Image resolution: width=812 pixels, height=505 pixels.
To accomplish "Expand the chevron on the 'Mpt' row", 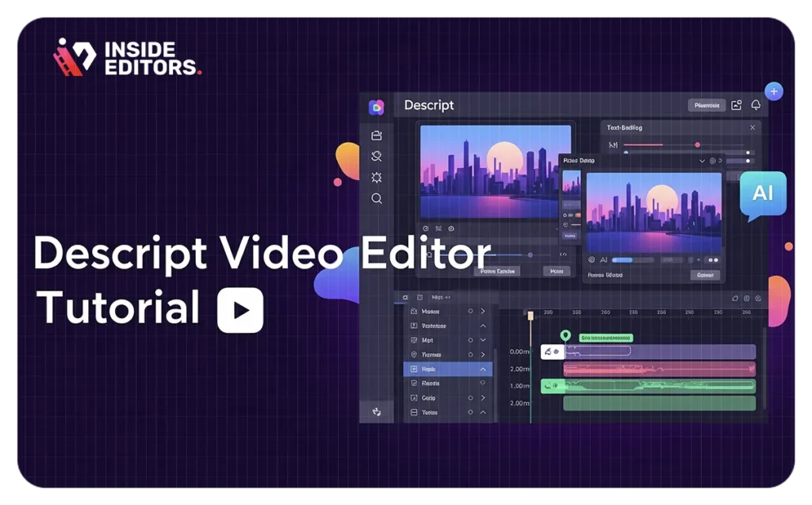I will (x=483, y=340).
